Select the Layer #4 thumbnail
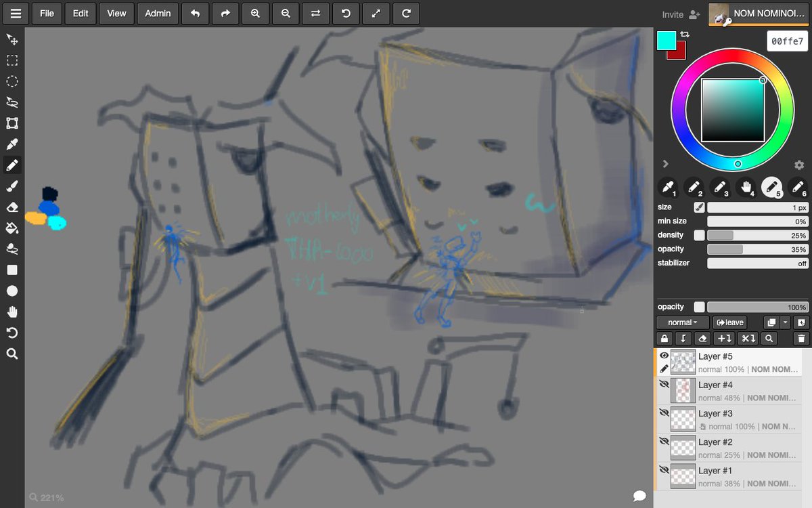 [683, 391]
